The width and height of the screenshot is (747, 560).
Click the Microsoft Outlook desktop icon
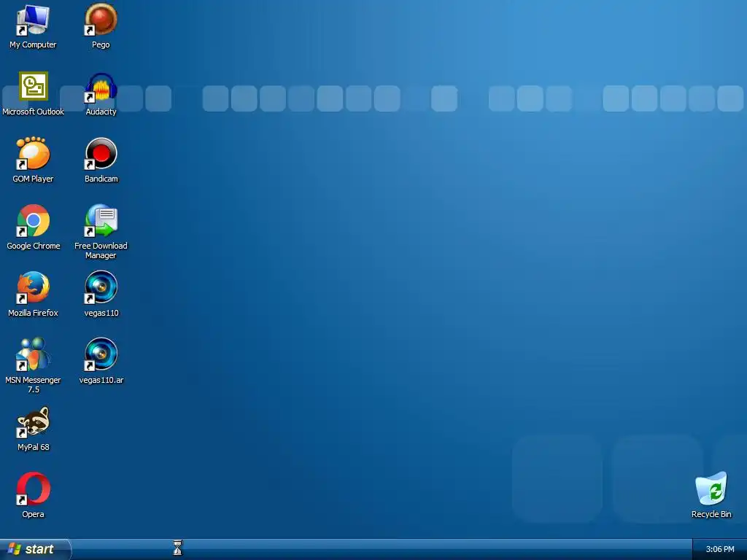pos(34,86)
